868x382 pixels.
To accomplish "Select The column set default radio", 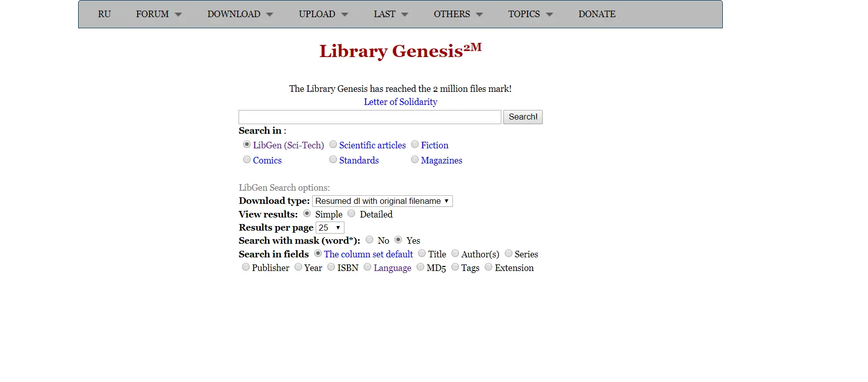I will pos(318,253).
